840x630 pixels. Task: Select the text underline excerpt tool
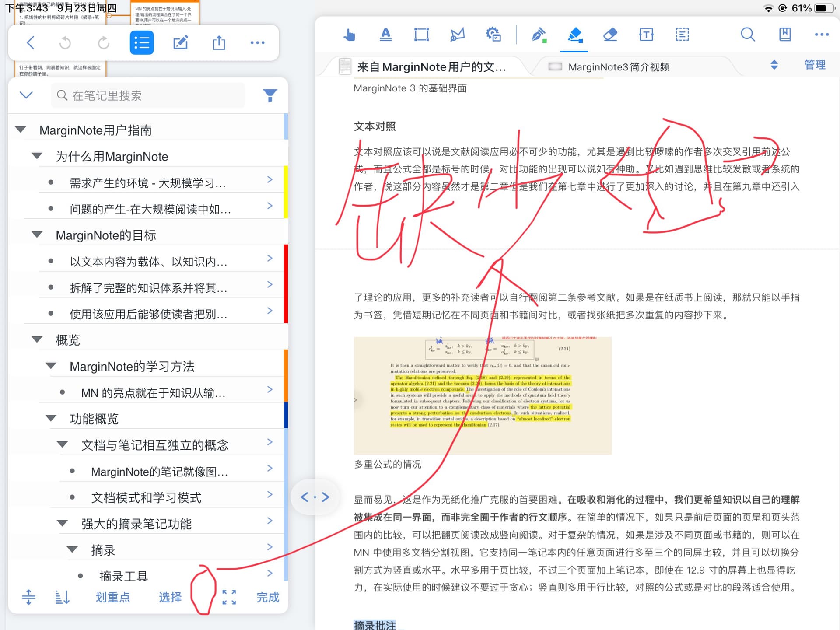coord(385,34)
